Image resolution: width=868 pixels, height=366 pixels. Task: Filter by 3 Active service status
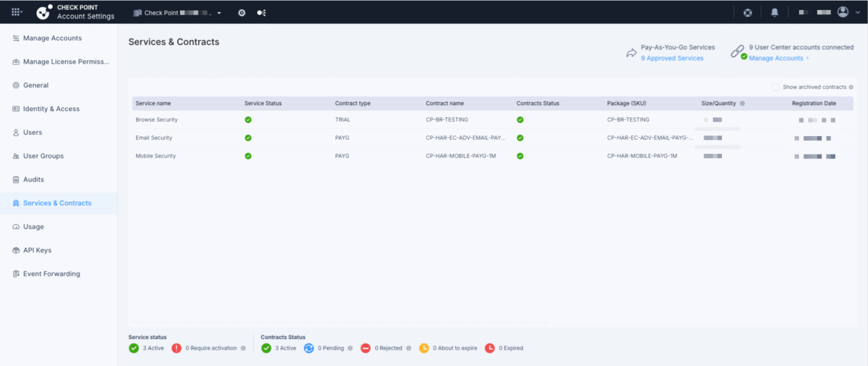click(x=147, y=348)
